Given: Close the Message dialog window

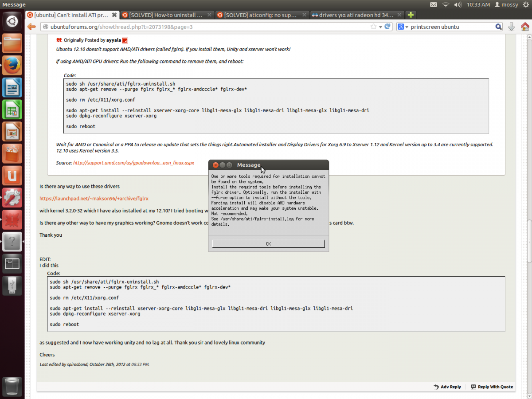Looking at the screenshot, I should [215, 165].
